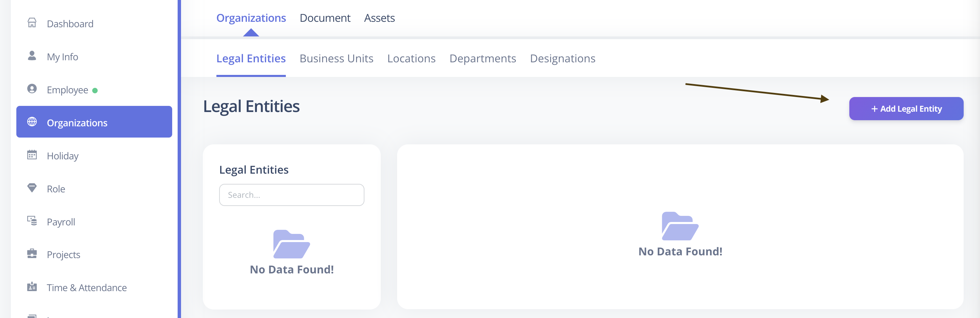The width and height of the screenshot is (980, 318).
Task: Open My Info in the sidebar
Action: point(94,57)
